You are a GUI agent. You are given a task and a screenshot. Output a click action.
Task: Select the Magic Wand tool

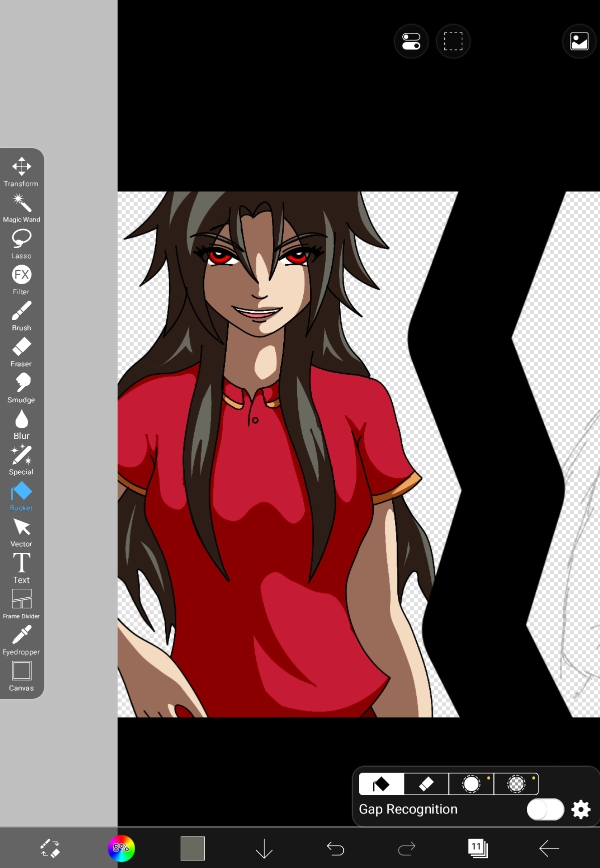(22, 208)
